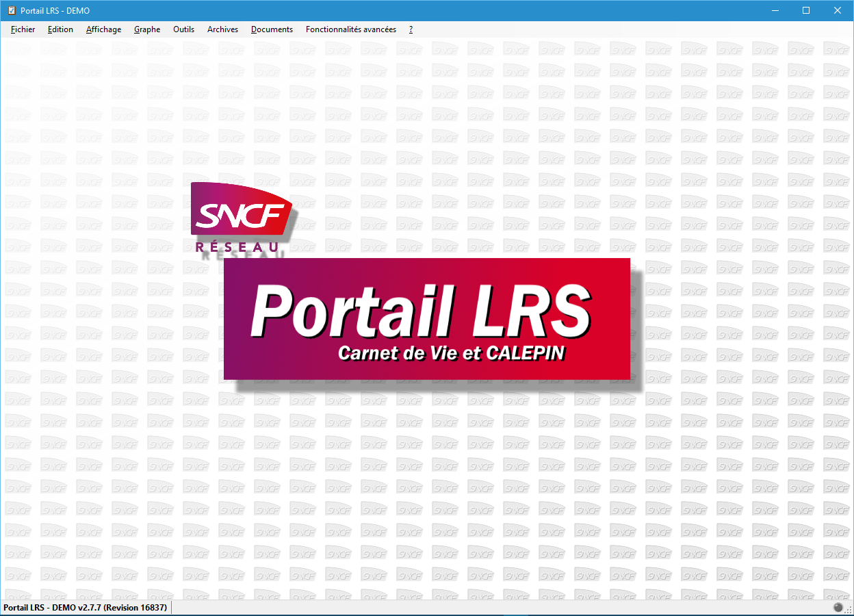Expand the Affichage menu

103,29
